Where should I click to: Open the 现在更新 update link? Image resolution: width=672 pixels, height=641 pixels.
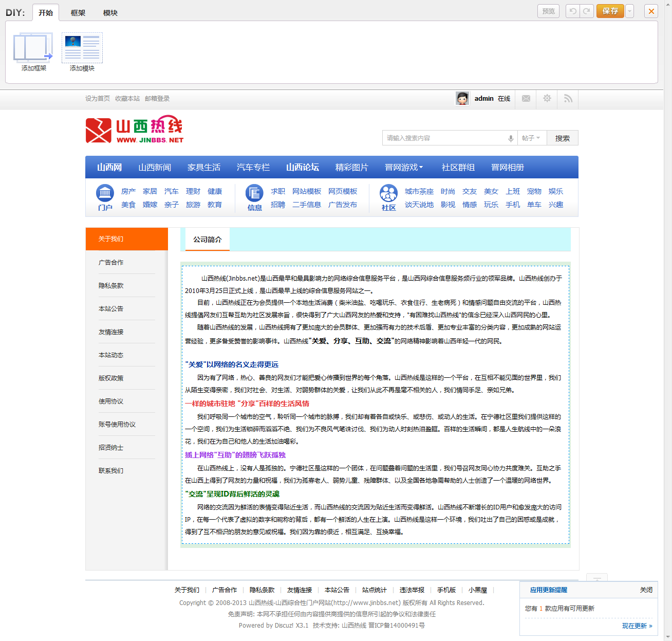point(634,626)
